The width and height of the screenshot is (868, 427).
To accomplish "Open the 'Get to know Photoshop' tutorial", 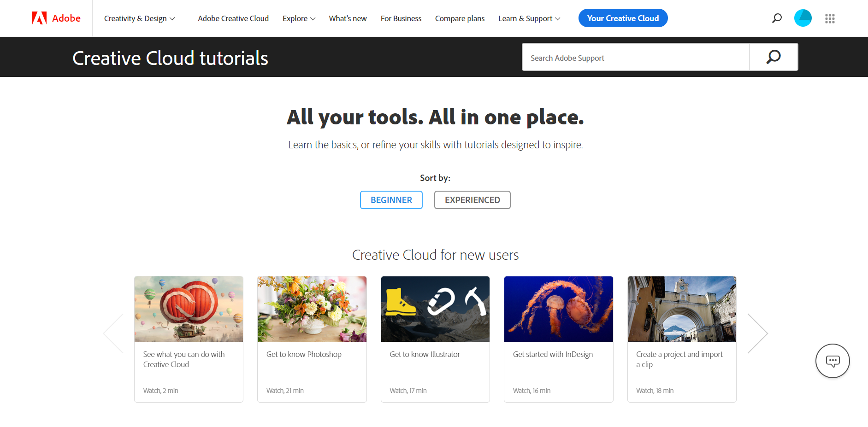I will pos(304,354).
